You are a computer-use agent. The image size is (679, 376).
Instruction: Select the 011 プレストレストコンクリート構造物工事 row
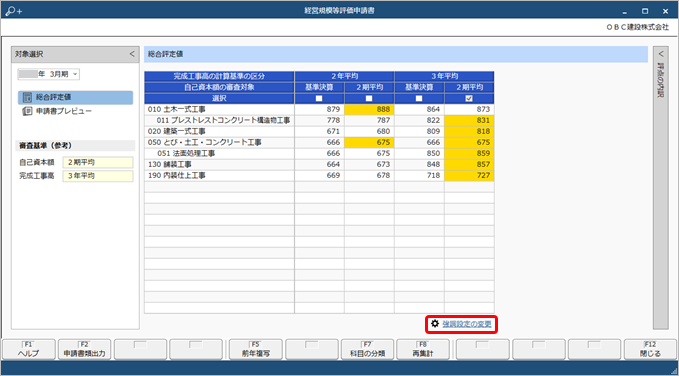pyautogui.click(x=219, y=120)
